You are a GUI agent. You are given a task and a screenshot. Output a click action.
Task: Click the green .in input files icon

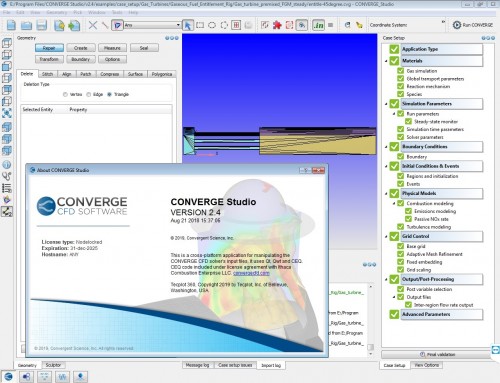point(318,25)
